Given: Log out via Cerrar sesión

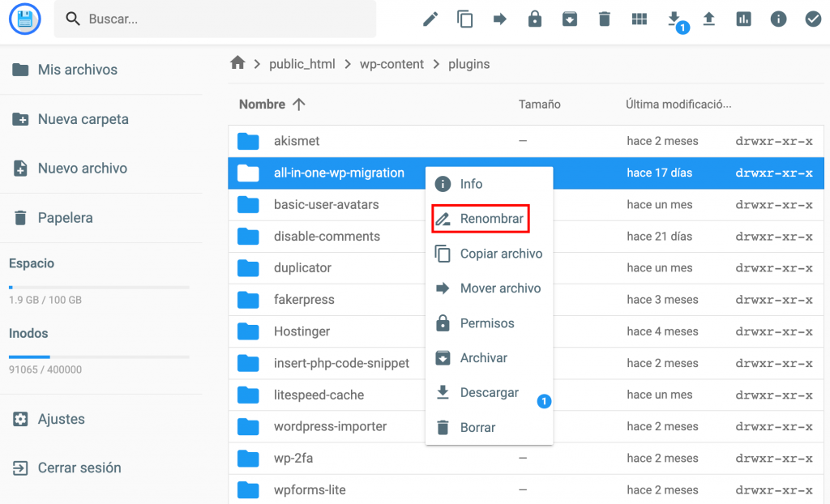Looking at the screenshot, I should pos(80,468).
